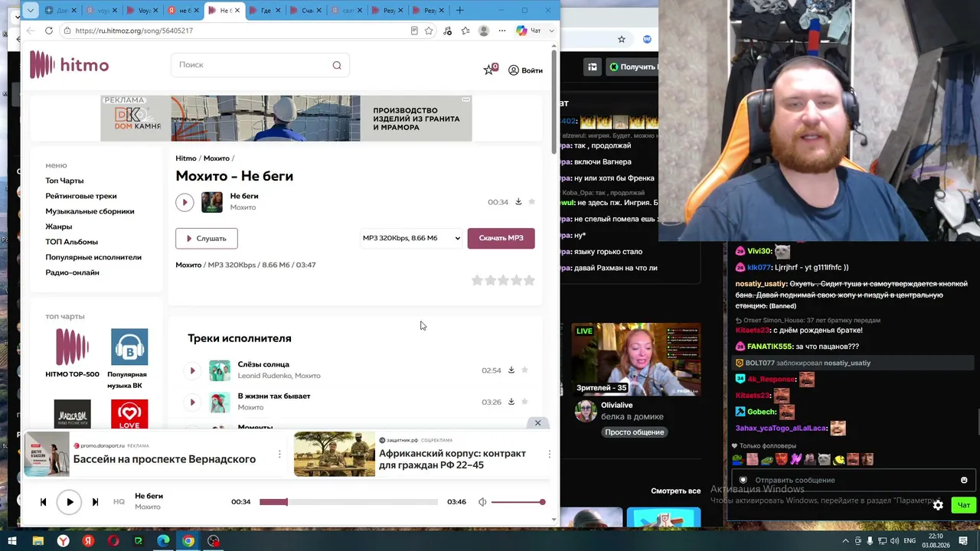Open browser three-dots settings menu
Screen dimensions: 980x551
tap(502, 31)
